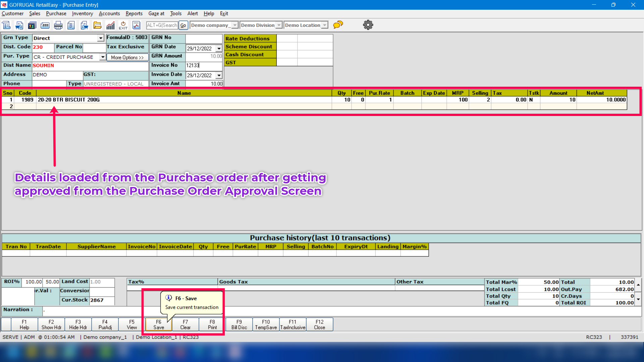The width and height of the screenshot is (644, 362).
Task: Click the EXIT power icon
Action: click(123, 25)
